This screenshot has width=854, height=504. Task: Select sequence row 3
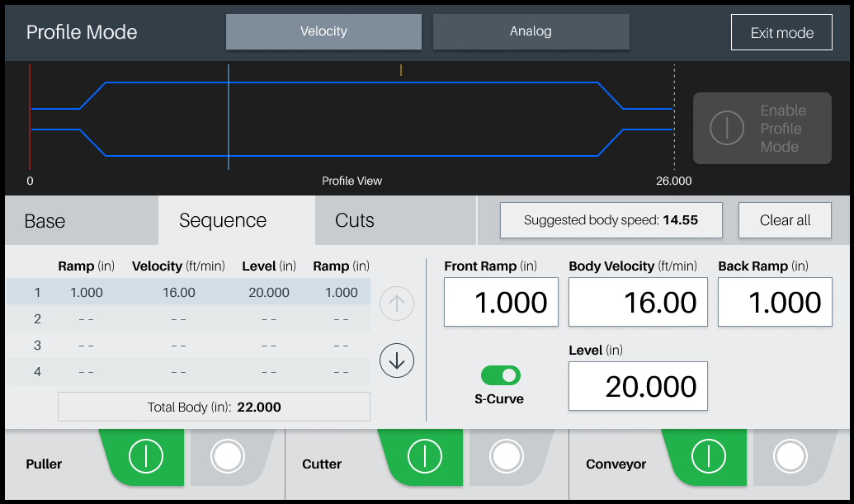point(188,345)
